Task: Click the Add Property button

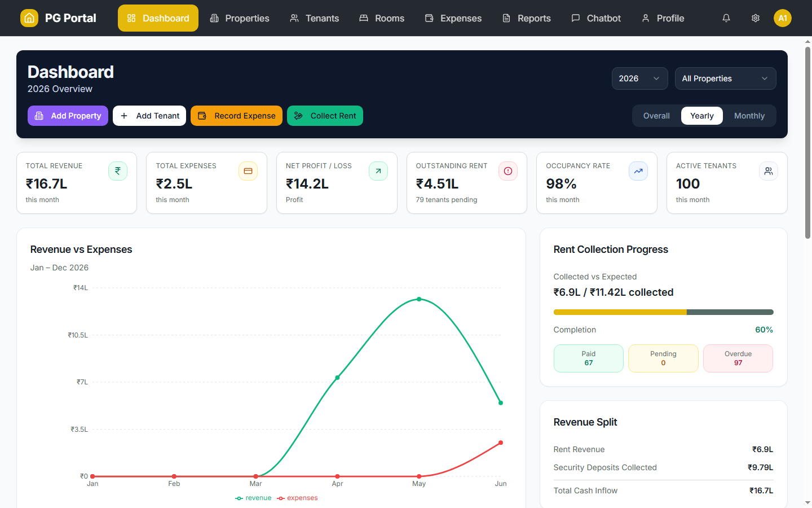Action: click(68, 116)
